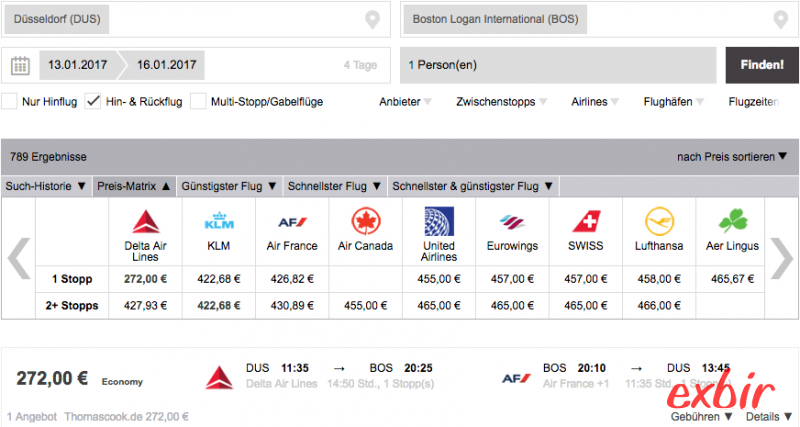800x427 pixels.
Task: Open the calendar icon date picker
Action: click(x=20, y=65)
